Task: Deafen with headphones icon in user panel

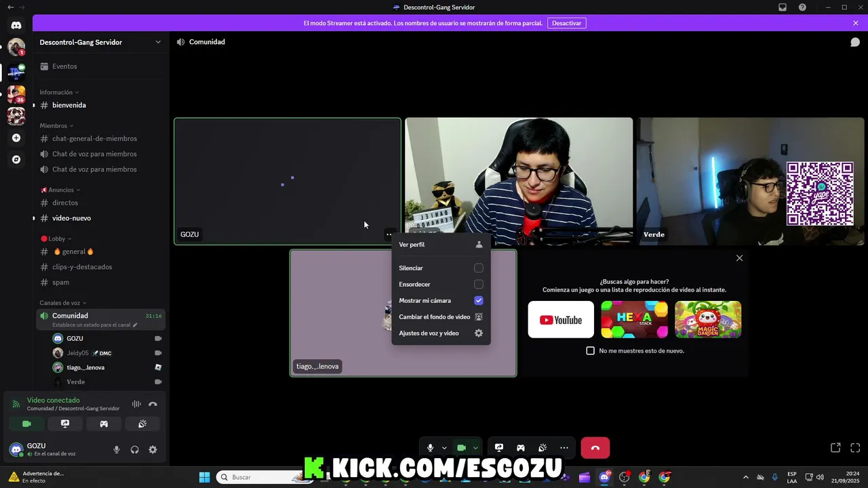Action: point(134,449)
